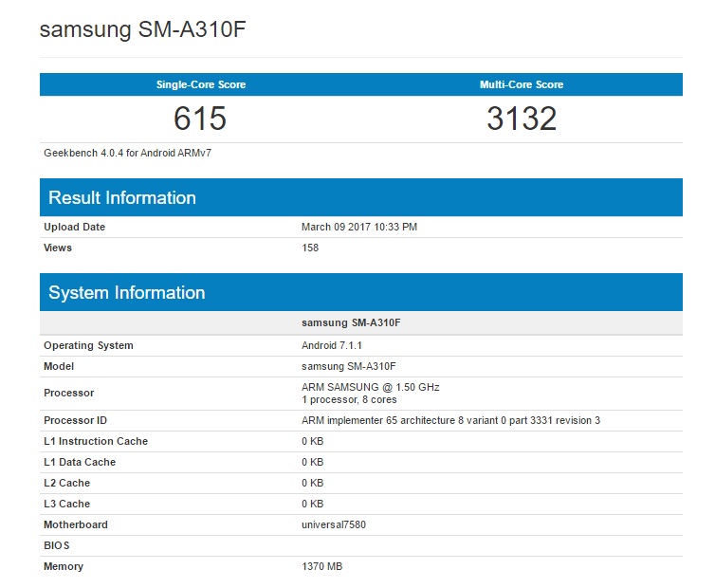The height and width of the screenshot is (588, 715).
Task: Select the L1 Data Cache label
Action: 80,462
